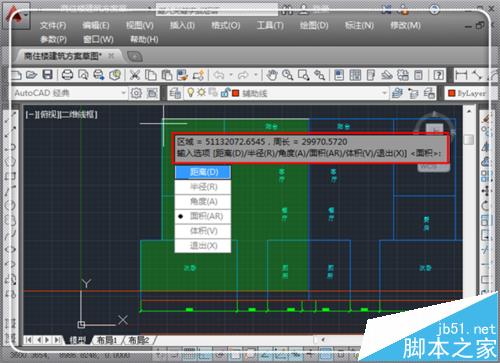
Task: Choose 半径(R) in options popup
Action: point(203,187)
